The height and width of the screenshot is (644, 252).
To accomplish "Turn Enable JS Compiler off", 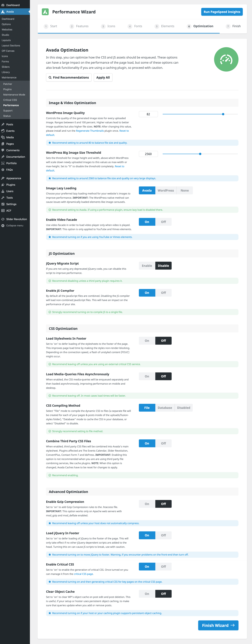I will [163, 293].
